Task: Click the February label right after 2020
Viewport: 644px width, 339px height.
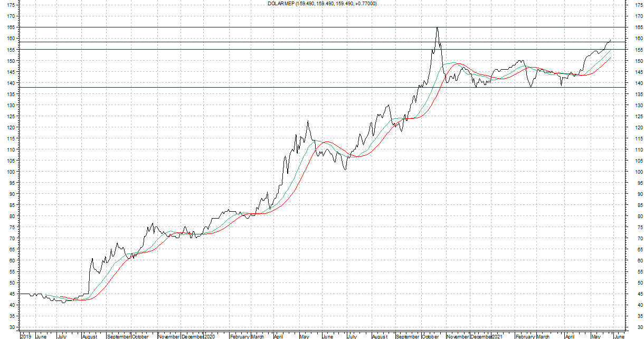Action: pyautogui.click(x=239, y=336)
